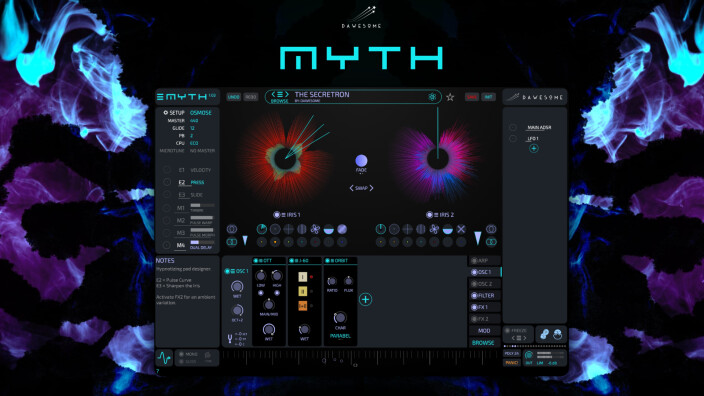Add a new effect module with the plus icon
The height and width of the screenshot is (396, 704).
point(365,299)
